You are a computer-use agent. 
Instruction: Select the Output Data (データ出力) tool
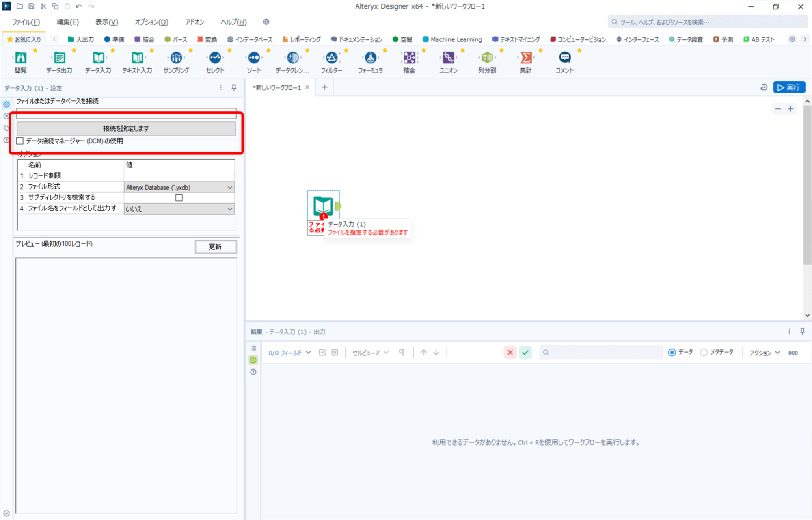(x=59, y=58)
